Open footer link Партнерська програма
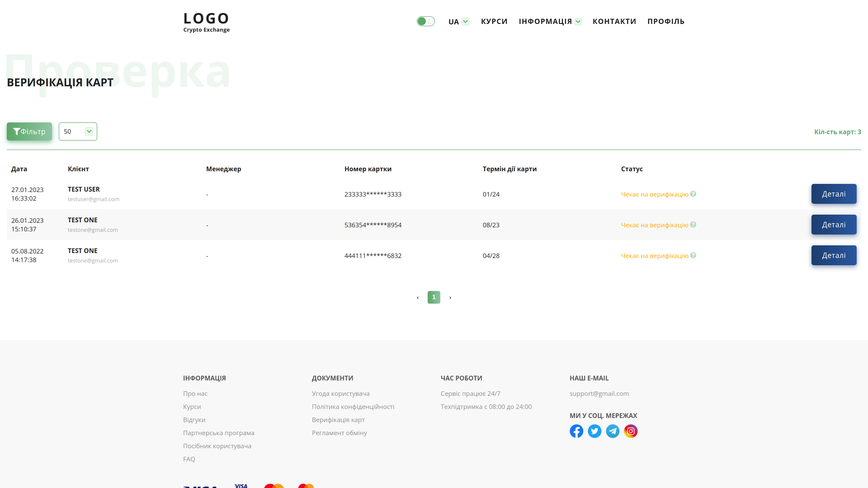This screenshot has height=488, width=868. pyautogui.click(x=219, y=433)
